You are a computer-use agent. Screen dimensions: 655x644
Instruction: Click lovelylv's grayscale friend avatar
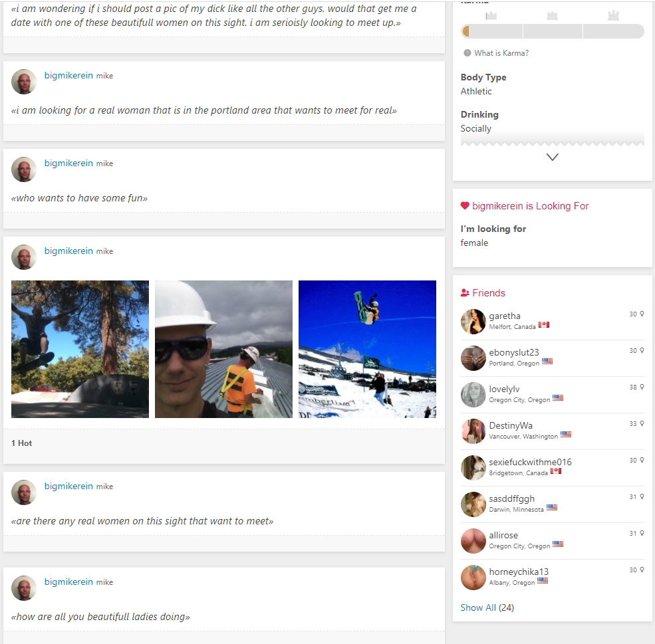(473, 394)
